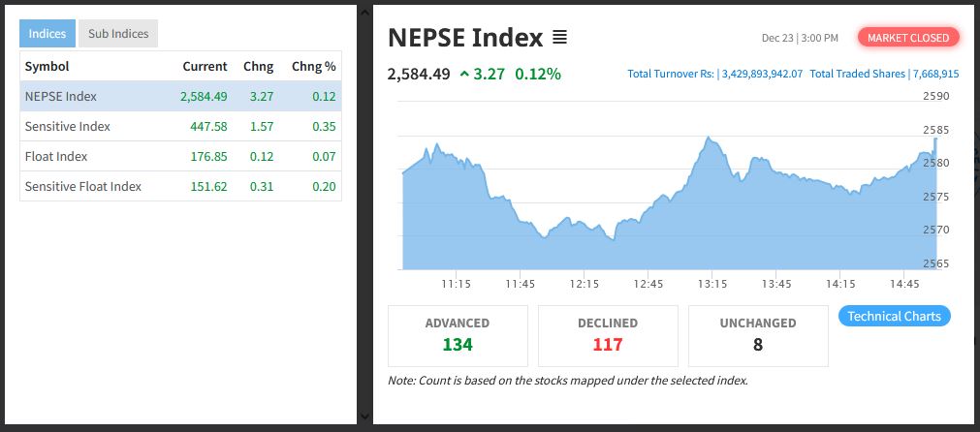980x432 pixels.
Task: Select the NEPSE Index row
Action: pyautogui.click(x=180, y=96)
